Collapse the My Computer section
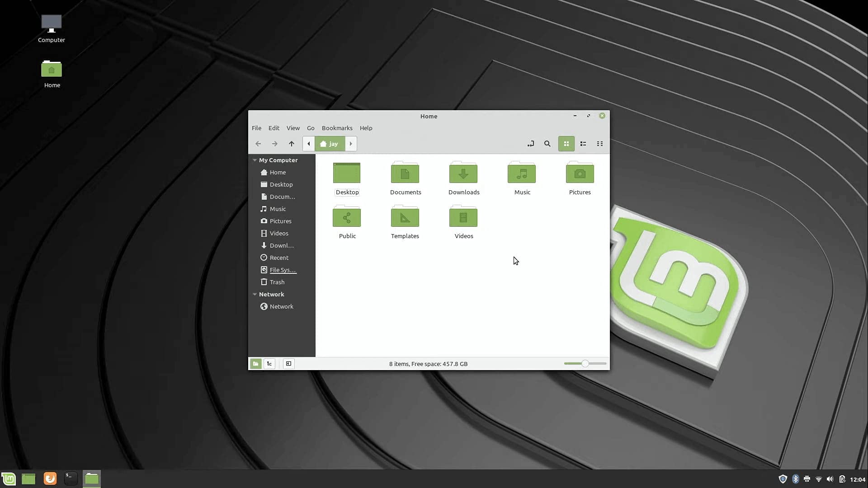 click(255, 160)
